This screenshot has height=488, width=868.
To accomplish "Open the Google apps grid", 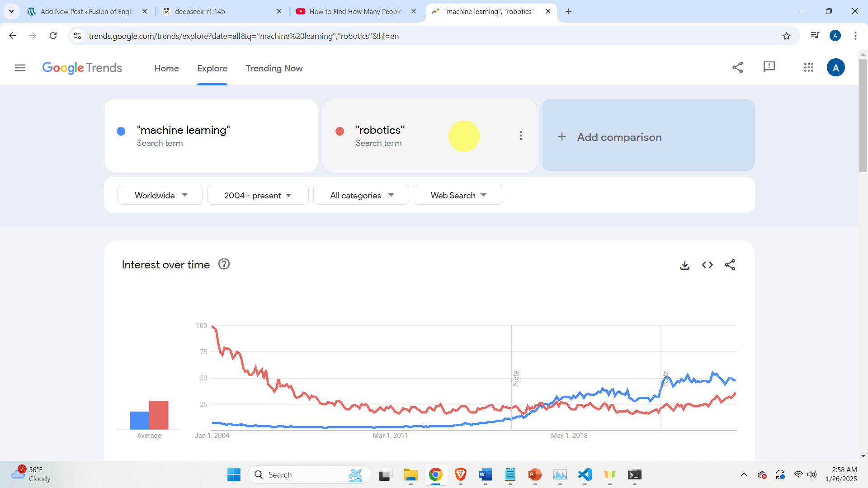I will 808,67.
